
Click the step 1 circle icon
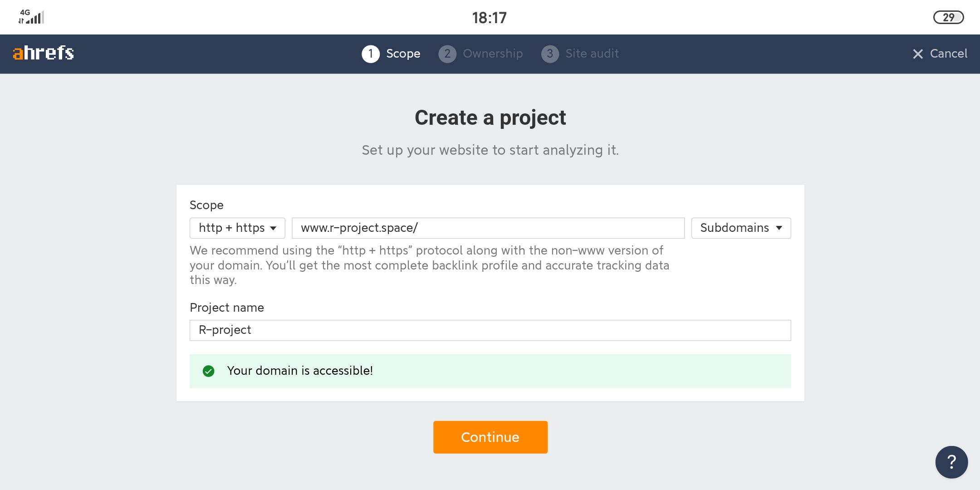(x=370, y=54)
